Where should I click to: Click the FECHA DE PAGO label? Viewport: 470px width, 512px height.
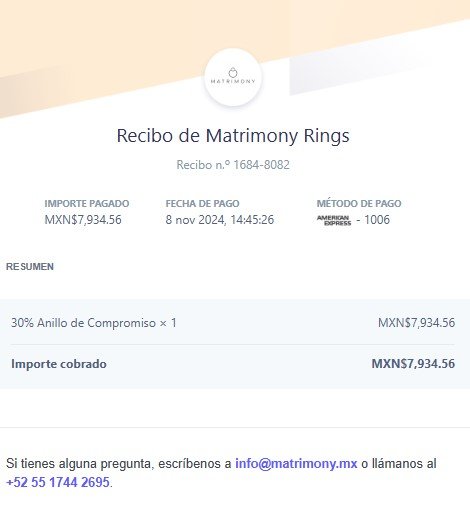click(202, 203)
